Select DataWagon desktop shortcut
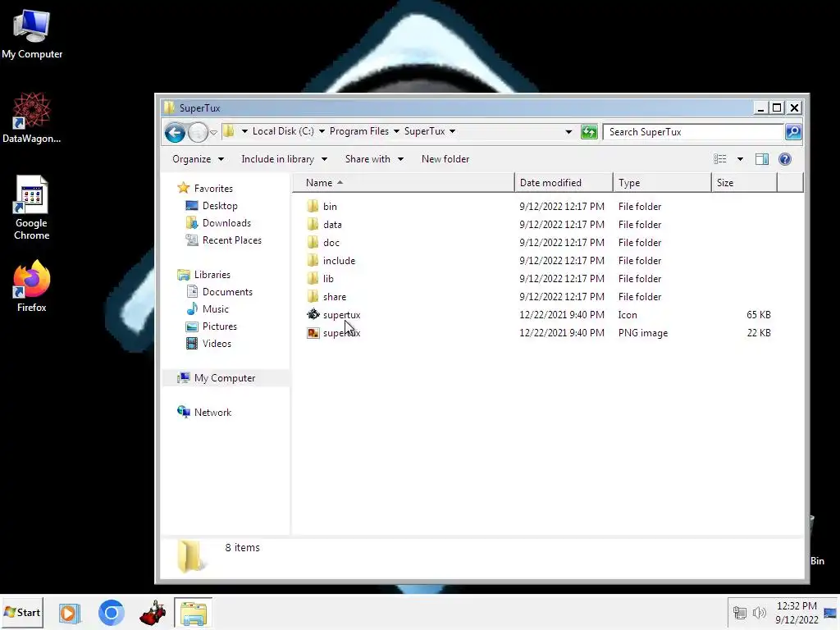 click(32, 118)
